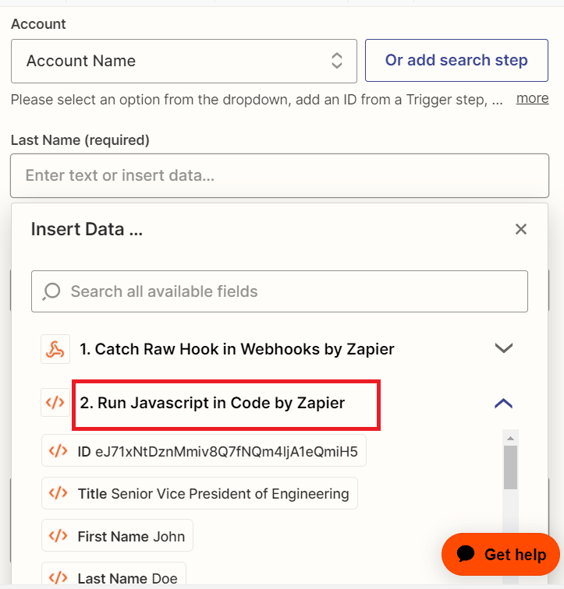Close the Insert Data panel
The width and height of the screenshot is (564, 589).
click(521, 229)
